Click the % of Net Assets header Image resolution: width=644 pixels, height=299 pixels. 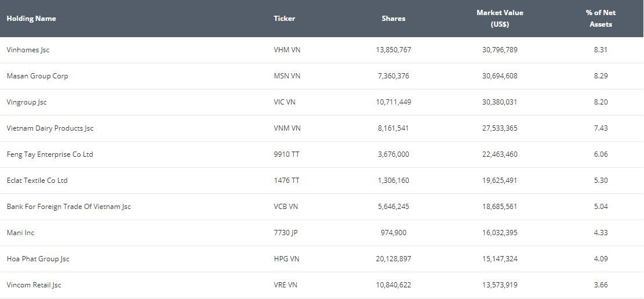click(x=601, y=19)
